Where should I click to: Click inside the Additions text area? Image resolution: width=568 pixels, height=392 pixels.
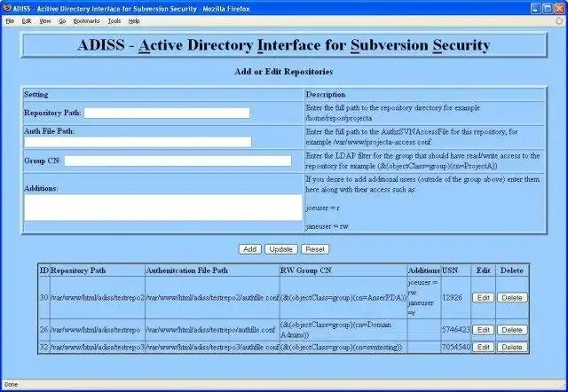point(163,208)
